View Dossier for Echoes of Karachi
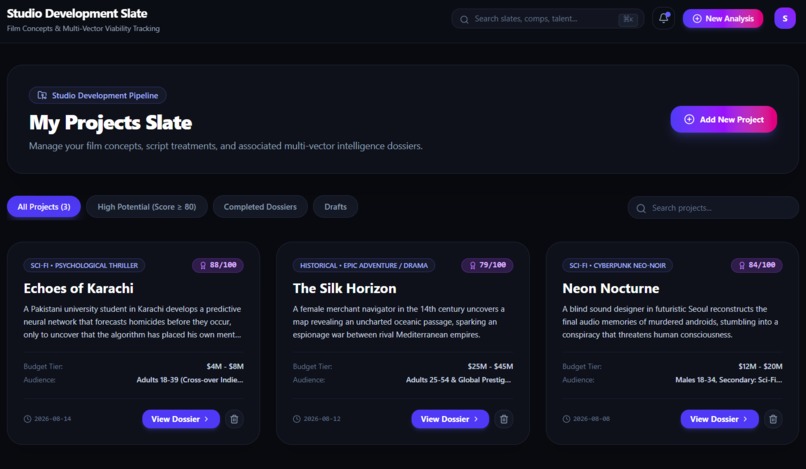The width and height of the screenshot is (806, 469). pos(181,419)
